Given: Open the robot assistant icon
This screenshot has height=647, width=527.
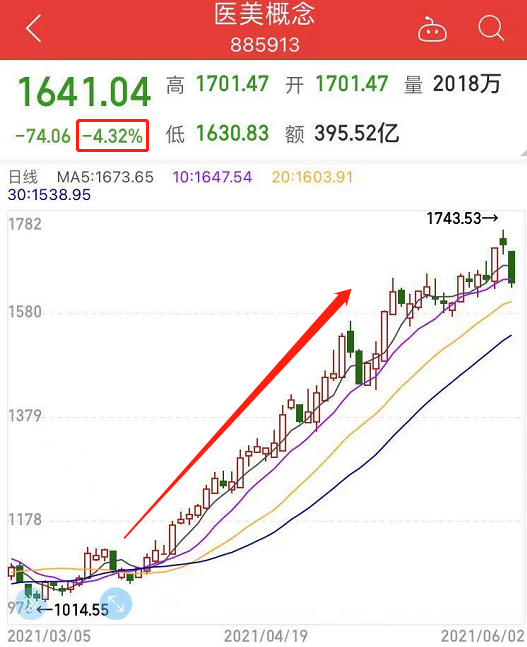Looking at the screenshot, I should [432, 29].
